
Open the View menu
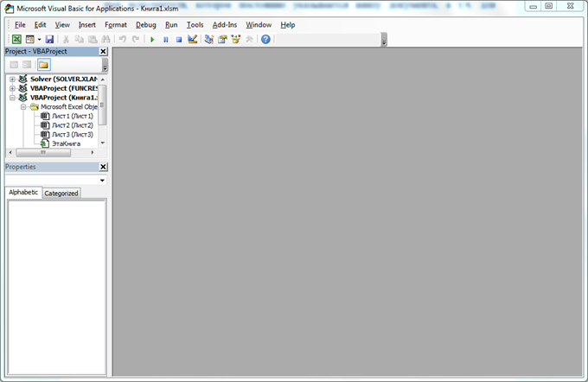[x=62, y=25]
